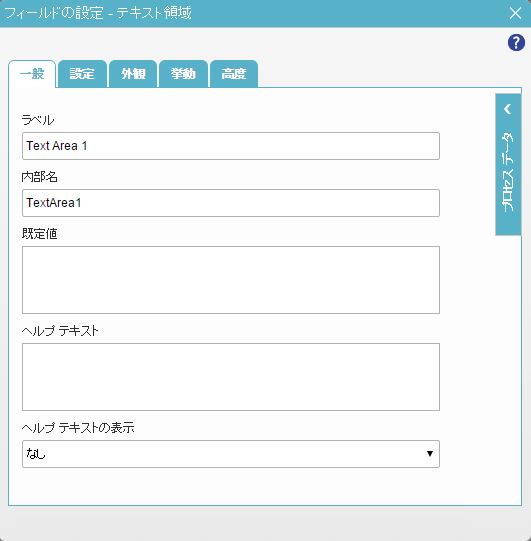Viewport: 531px width, 541px height.
Task: Click the dropdown arrow beside なし
Action: tap(430, 454)
